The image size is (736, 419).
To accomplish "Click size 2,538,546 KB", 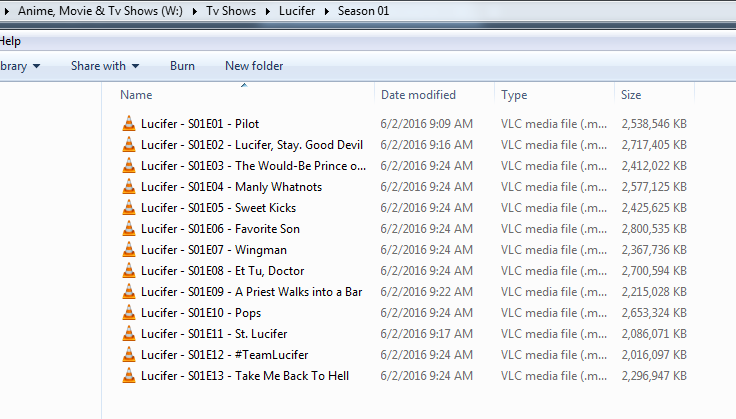I will 654,124.
